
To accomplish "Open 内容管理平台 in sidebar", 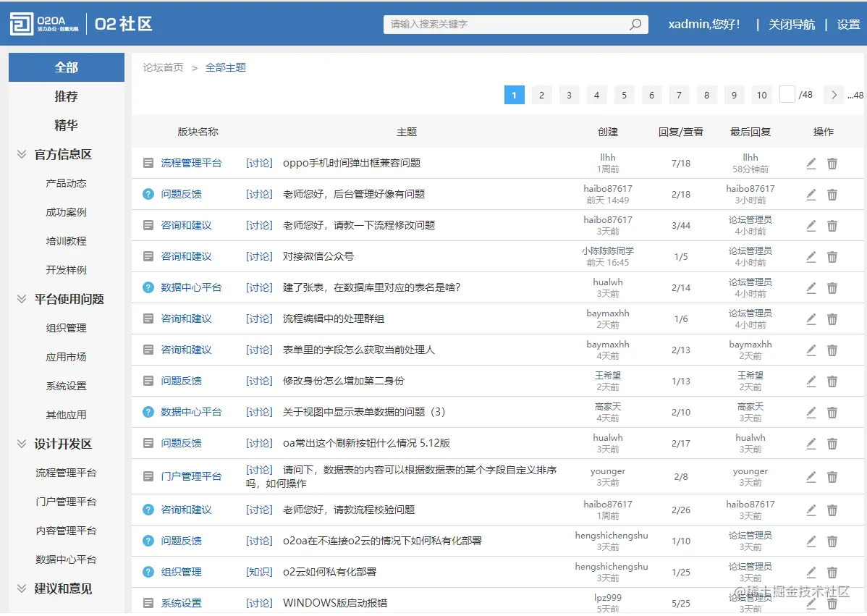I will click(67, 531).
